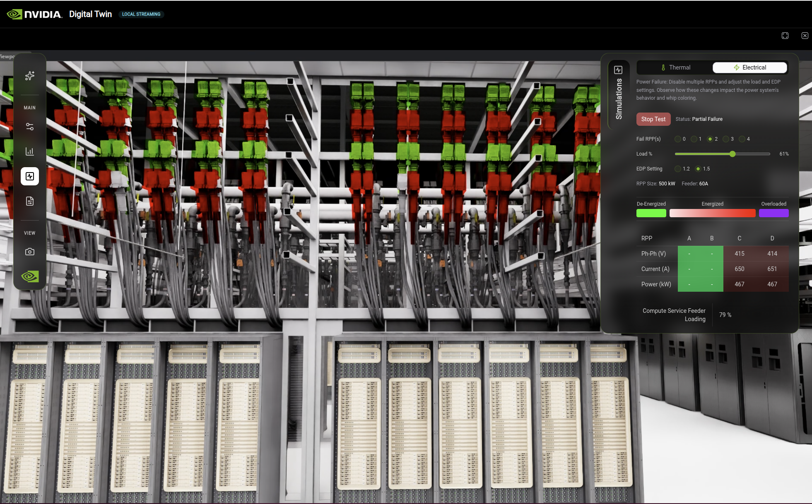Open the settings sliders icon in sidebar

pyautogui.click(x=30, y=127)
